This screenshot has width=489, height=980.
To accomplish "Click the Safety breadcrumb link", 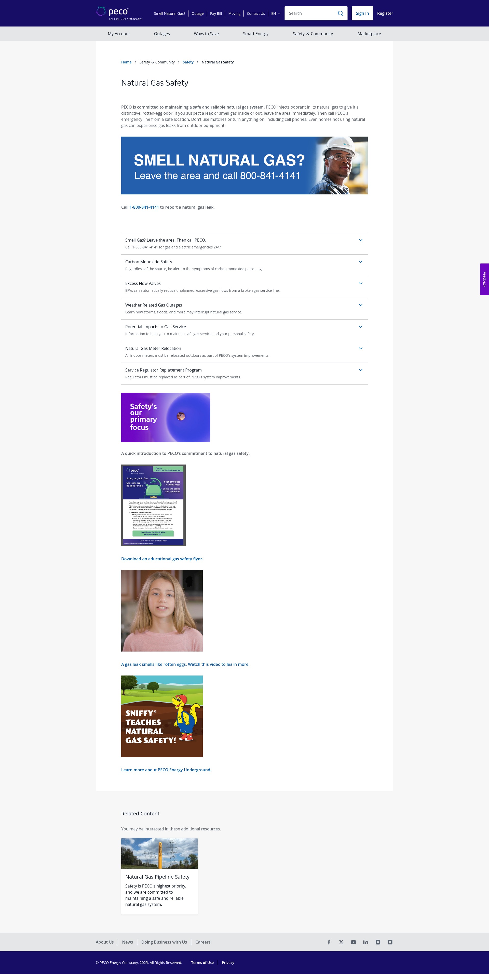I will (x=188, y=62).
